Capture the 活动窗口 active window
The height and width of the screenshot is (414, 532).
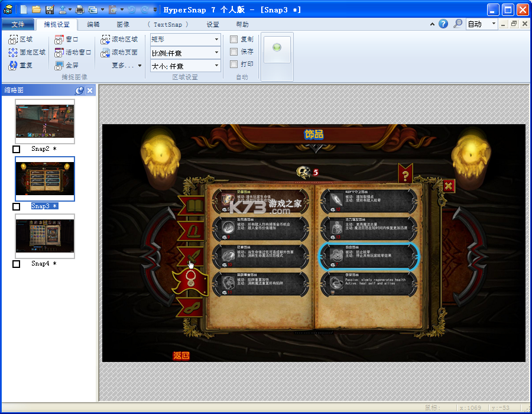click(x=73, y=52)
